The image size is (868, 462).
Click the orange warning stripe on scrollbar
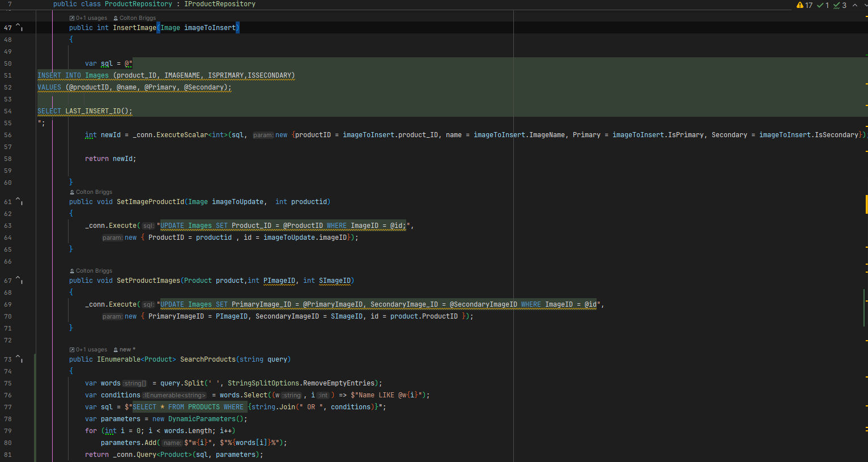tap(866, 204)
